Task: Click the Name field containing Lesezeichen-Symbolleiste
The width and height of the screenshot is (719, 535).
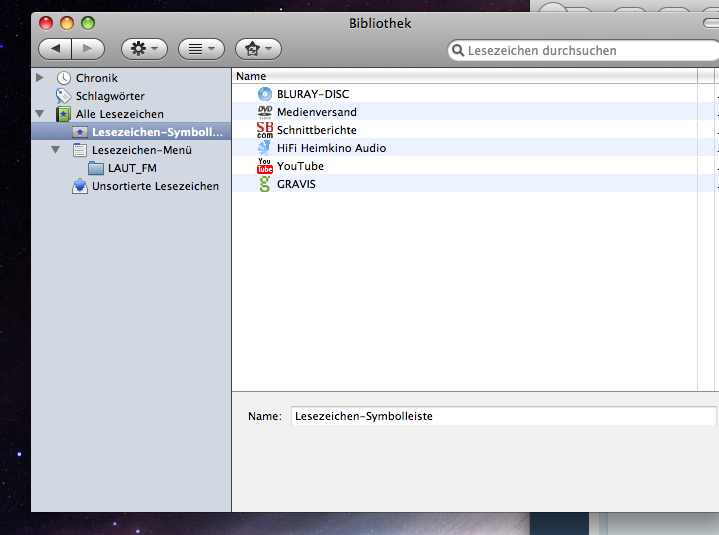Action: pyautogui.click(x=503, y=416)
